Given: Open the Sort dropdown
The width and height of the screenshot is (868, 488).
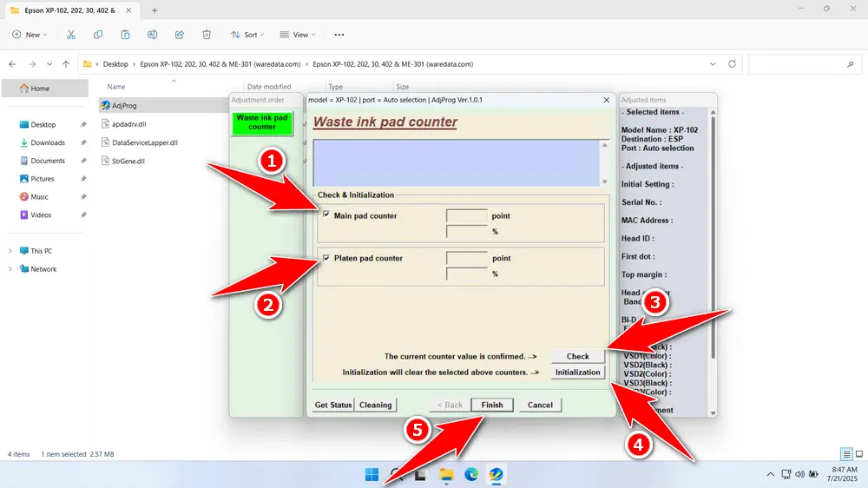Looking at the screenshot, I should coord(247,35).
